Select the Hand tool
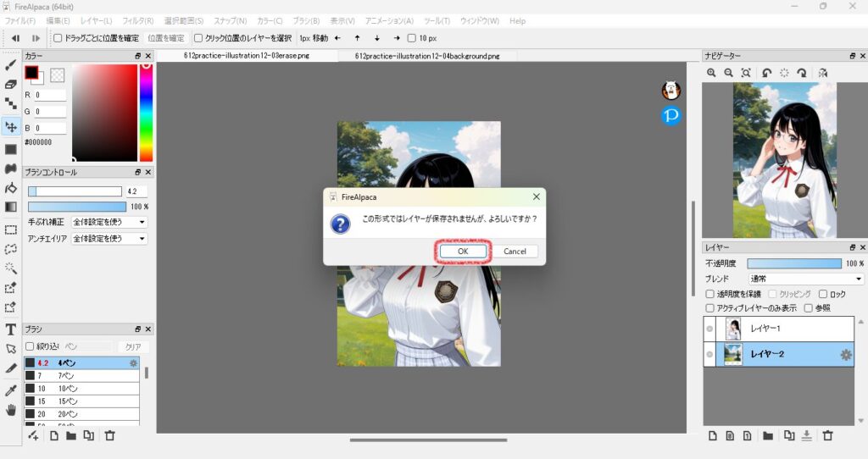Image resolution: width=868 pixels, height=459 pixels. tap(11, 410)
